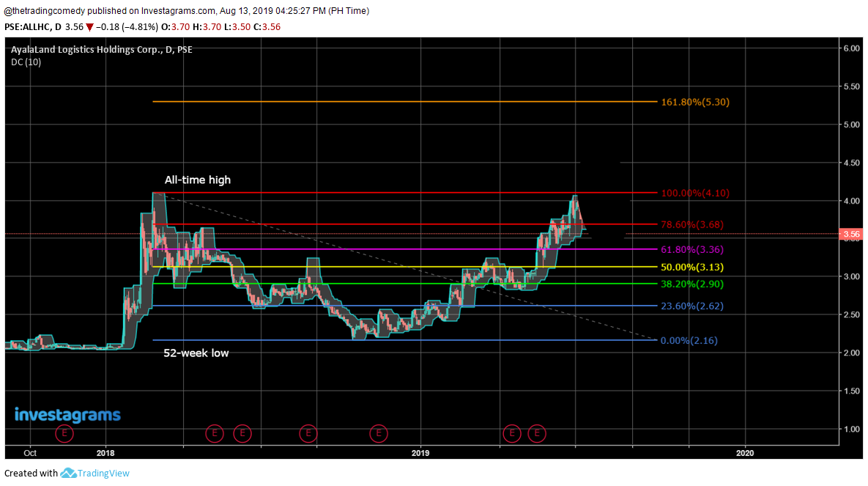Image resolution: width=868 pixels, height=486 pixels.
Task: Click the Created with text
Action: tap(31, 474)
